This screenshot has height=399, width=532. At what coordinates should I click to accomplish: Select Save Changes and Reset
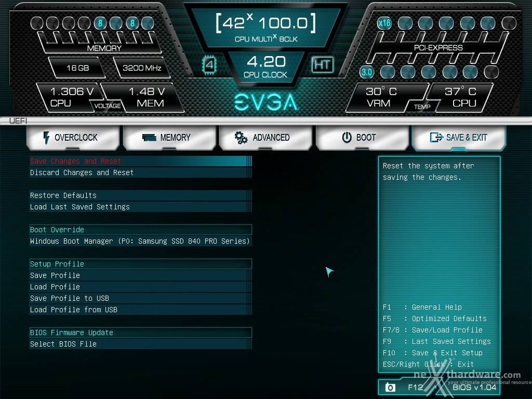[140, 161]
